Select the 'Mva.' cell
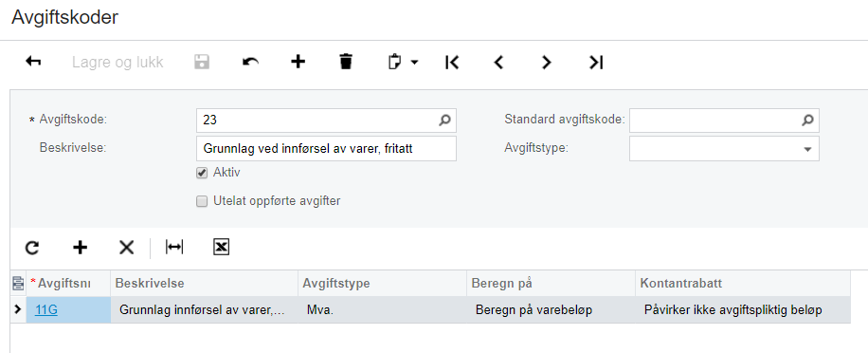868x353 pixels. (383, 310)
